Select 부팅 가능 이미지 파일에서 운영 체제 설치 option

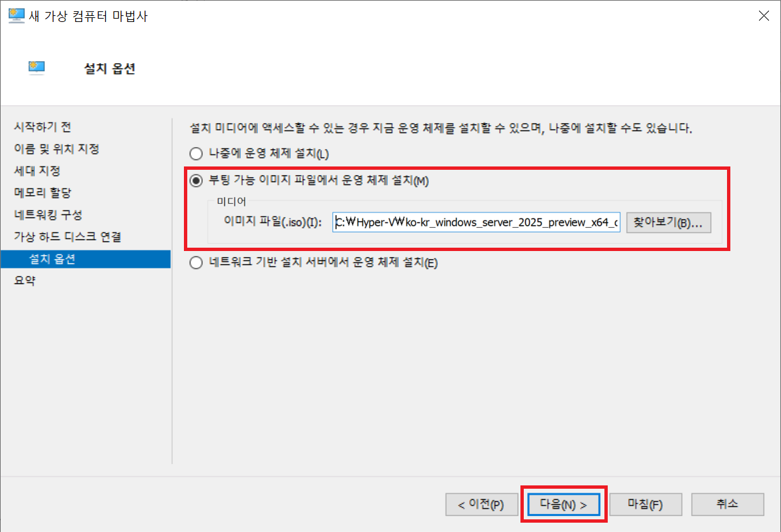point(196,181)
